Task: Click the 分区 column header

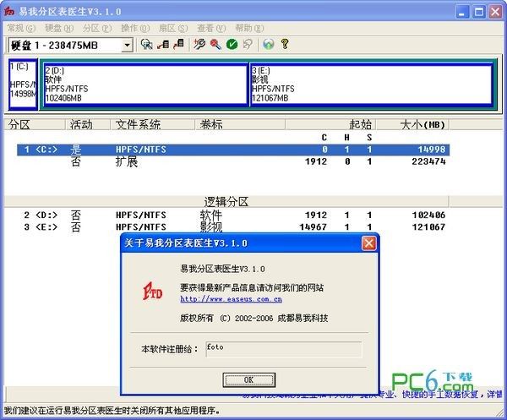Action: (x=35, y=124)
